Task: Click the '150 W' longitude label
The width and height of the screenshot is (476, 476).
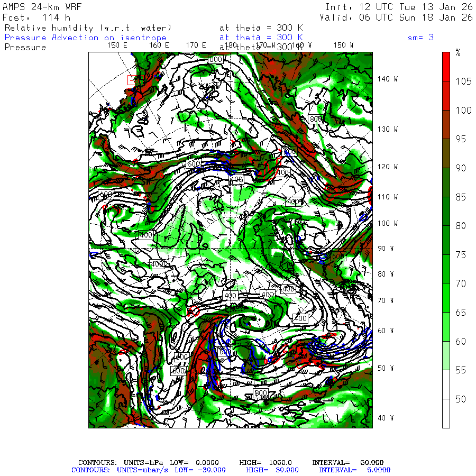Action: [343, 45]
